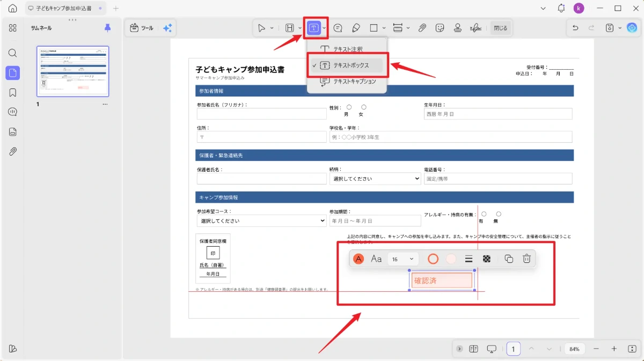Open the thumbnail more options (…)
The image size is (644, 361).
click(105, 104)
